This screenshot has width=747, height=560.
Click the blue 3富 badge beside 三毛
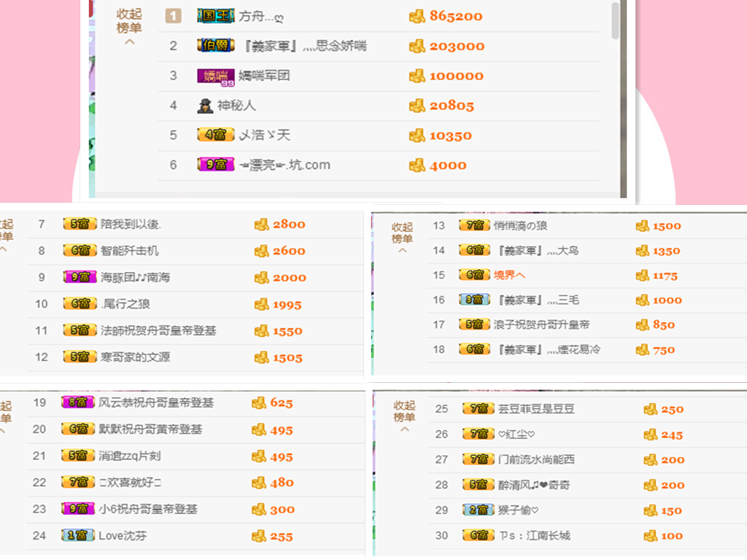[474, 300]
